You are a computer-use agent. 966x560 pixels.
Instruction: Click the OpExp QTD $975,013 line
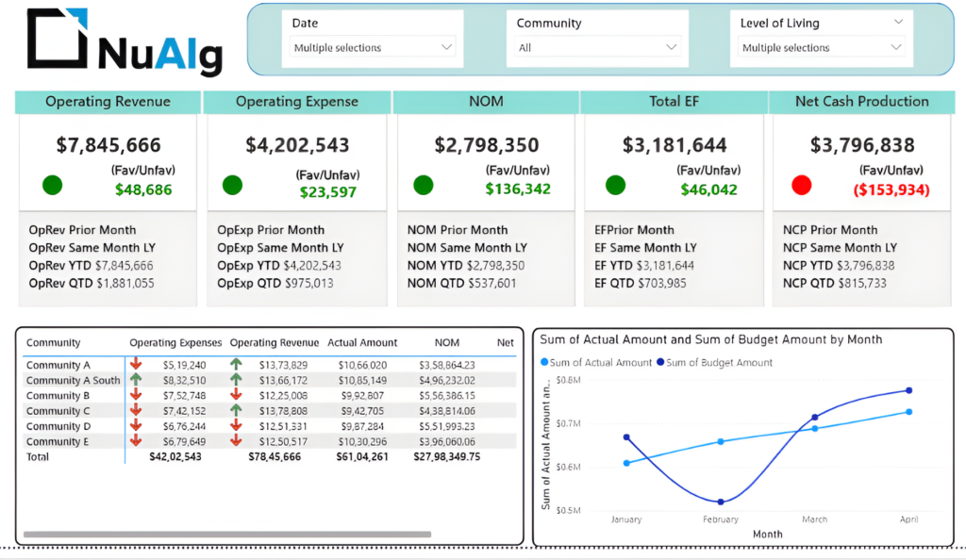tap(275, 283)
